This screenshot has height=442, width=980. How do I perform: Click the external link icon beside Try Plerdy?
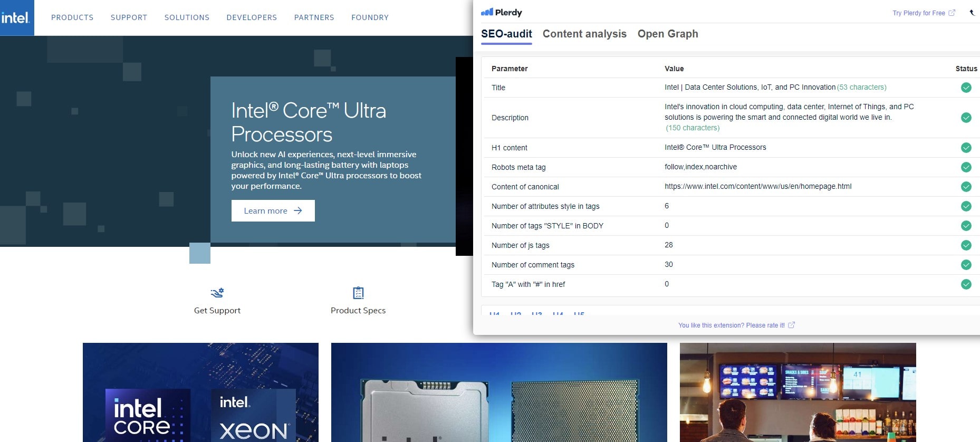952,13
